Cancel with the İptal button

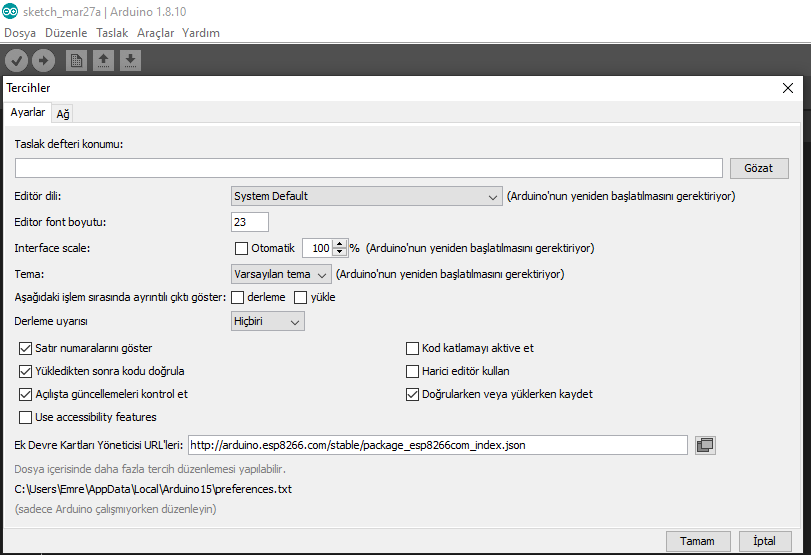764,541
